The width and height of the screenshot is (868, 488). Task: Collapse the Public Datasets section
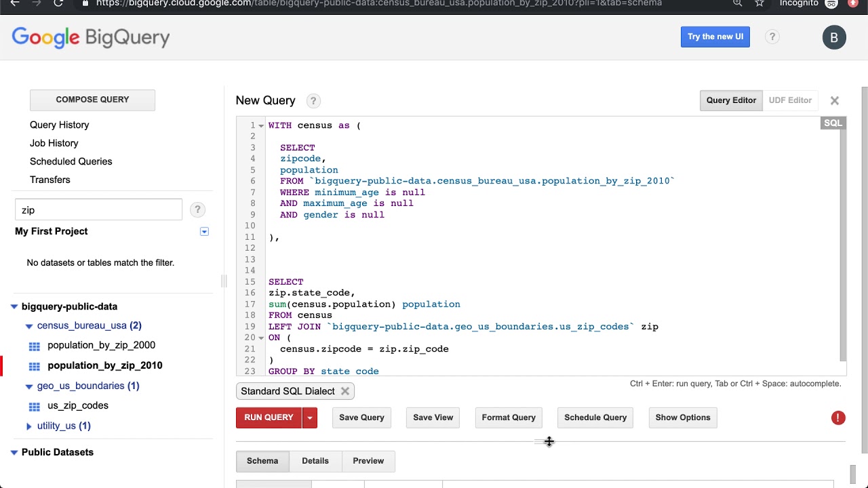(x=14, y=453)
